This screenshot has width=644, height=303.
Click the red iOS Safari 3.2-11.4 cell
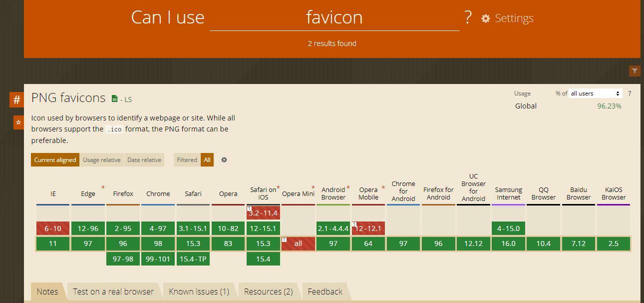click(x=263, y=213)
